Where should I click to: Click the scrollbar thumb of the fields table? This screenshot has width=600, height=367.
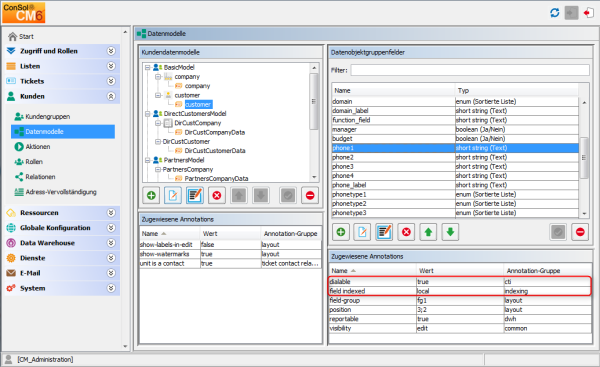pos(584,158)
